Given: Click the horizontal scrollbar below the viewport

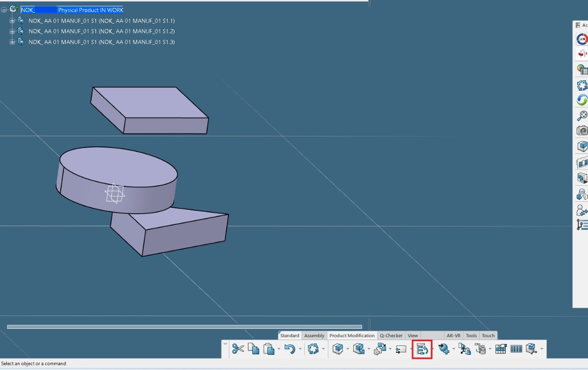Looking at the screenshot, I should [184, 327].
